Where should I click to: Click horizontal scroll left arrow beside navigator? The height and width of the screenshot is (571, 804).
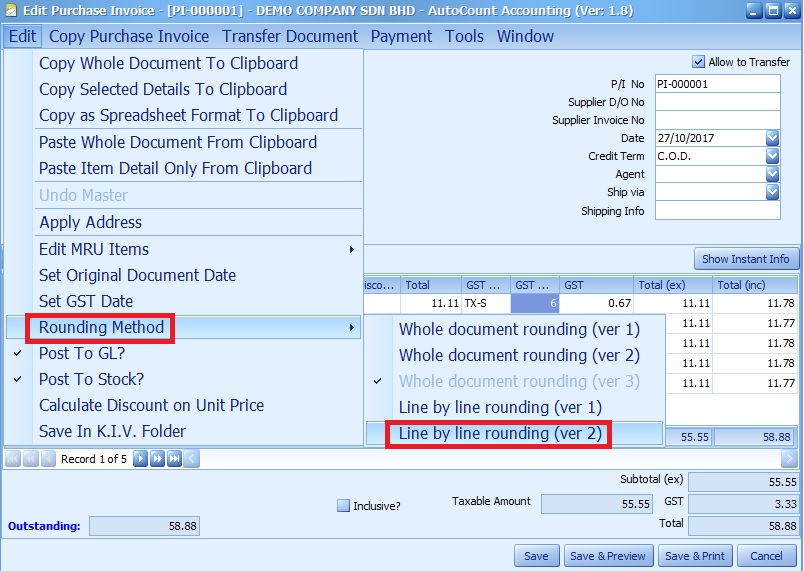point(191,459)
